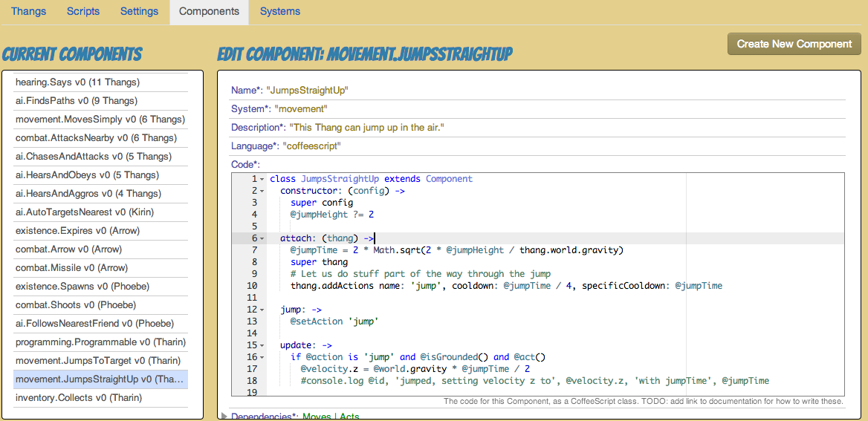
Task: Select ai.HearsAndObeys v0 component
Action: point(101,174)
